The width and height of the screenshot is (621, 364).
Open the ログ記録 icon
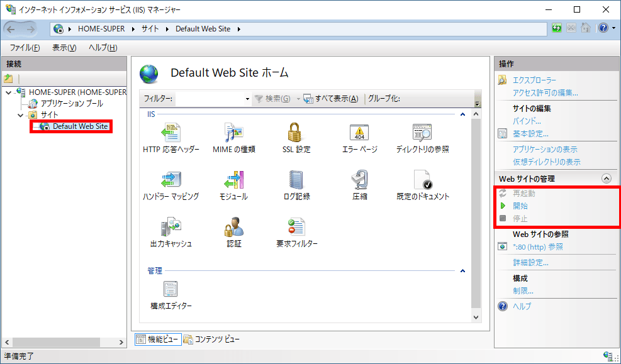(x=296, y=180)
